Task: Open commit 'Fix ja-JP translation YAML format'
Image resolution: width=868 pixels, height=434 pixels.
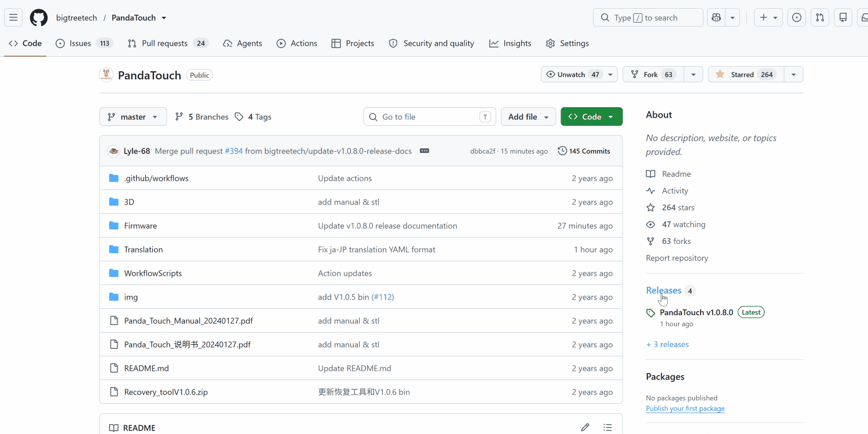Action: point(376,250)
